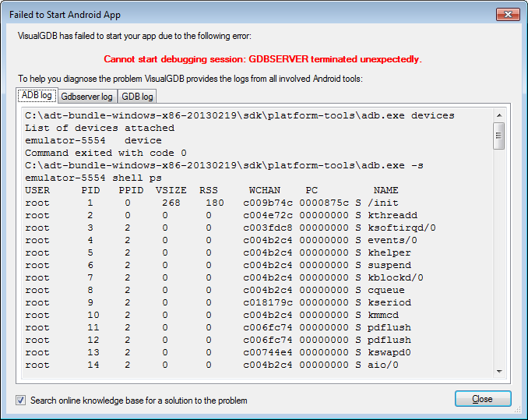Click the pdflush row with PID 11
Viewport: 528px width, 420px height.
point(218,327)
